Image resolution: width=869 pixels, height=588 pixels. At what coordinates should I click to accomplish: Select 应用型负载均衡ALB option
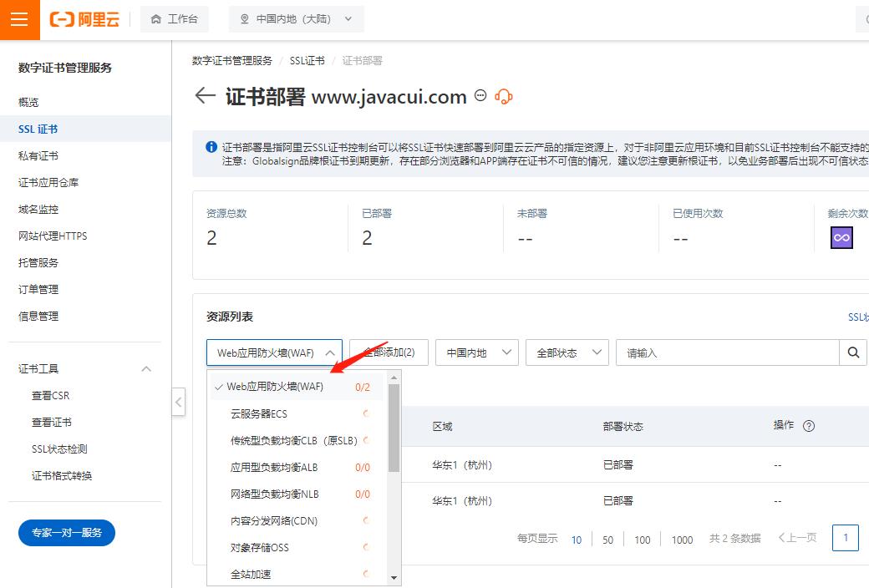pos(296,467)
